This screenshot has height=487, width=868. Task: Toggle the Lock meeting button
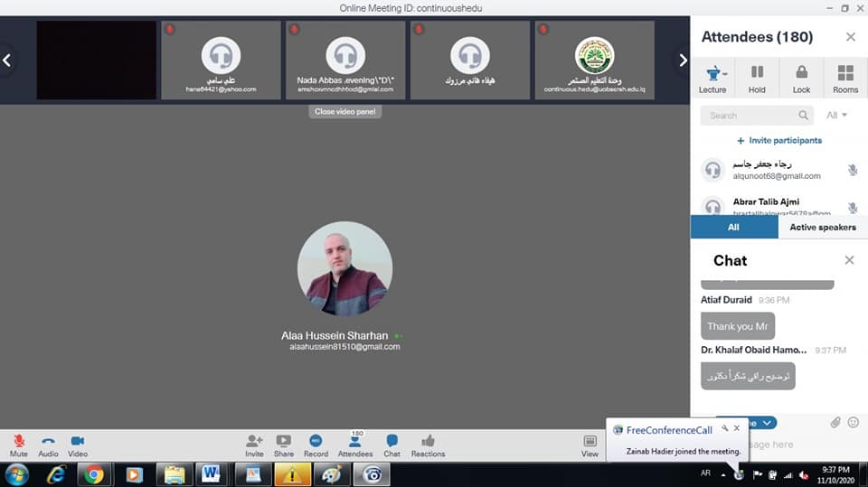click(x=801, y=78)
